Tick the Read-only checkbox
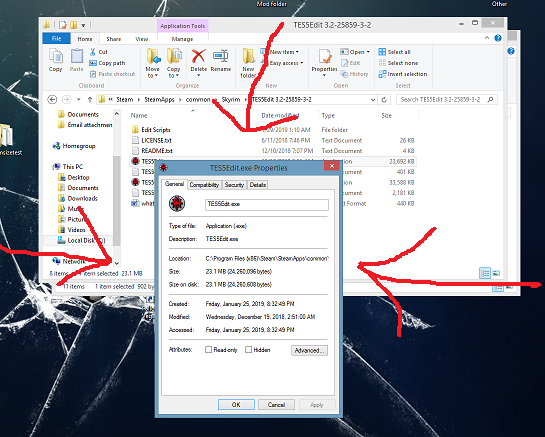 209,350
